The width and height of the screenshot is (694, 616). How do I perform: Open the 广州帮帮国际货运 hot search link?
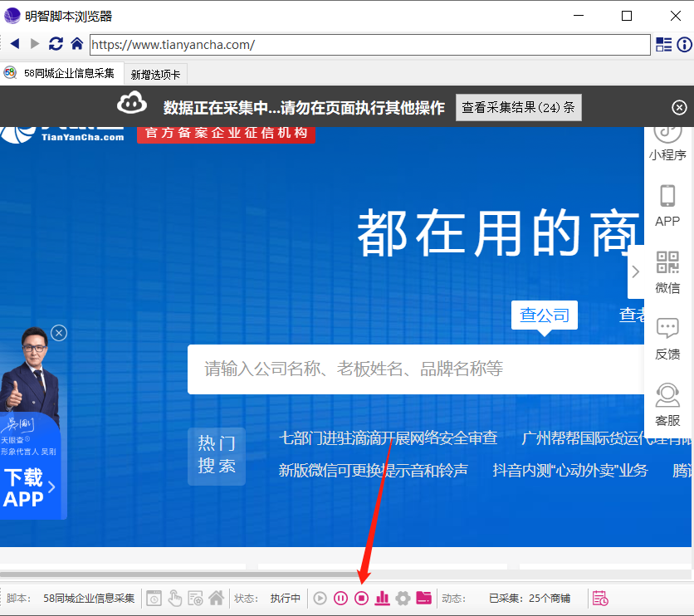point(606,438)
